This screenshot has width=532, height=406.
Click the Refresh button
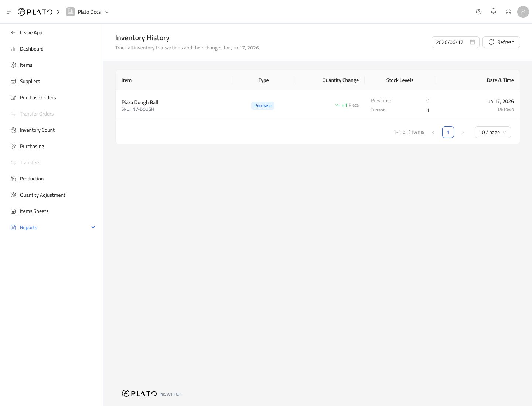tap(501, 42)
